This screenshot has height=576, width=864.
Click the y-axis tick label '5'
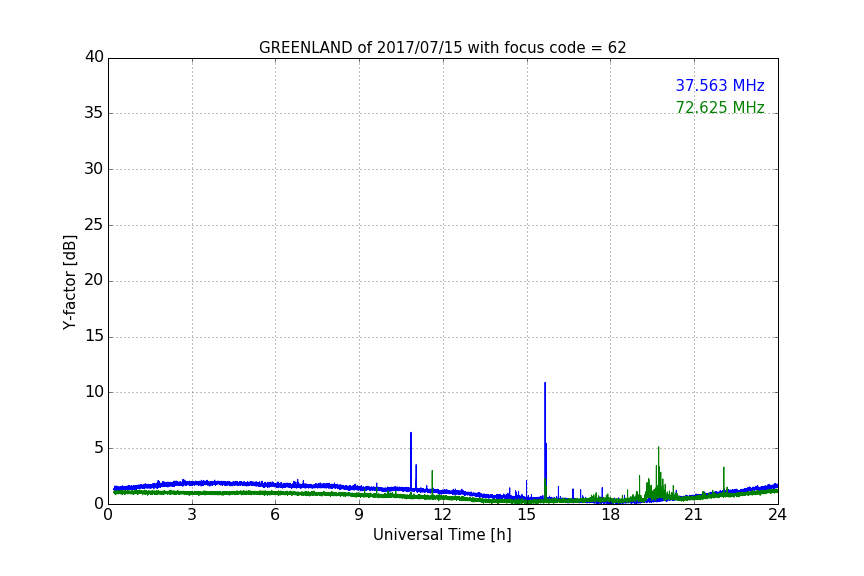(99, 448)
